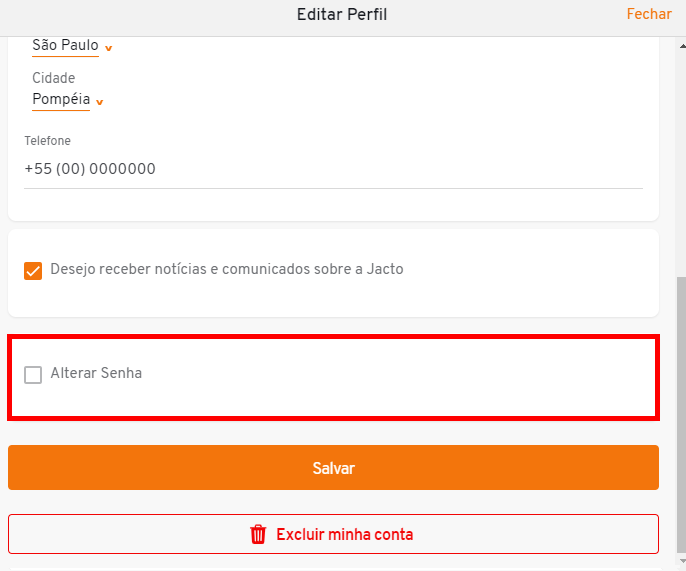This screenshot has height=571, width=686.
Task: Click the Alterar Senha label text
Action: tap(96, 373)
